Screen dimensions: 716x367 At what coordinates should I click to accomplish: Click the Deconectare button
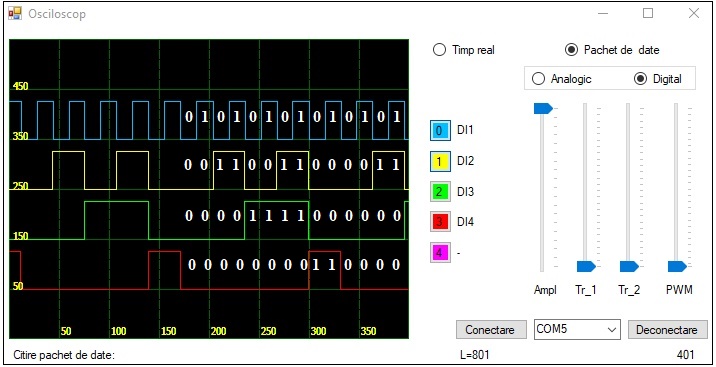point(667,330)
